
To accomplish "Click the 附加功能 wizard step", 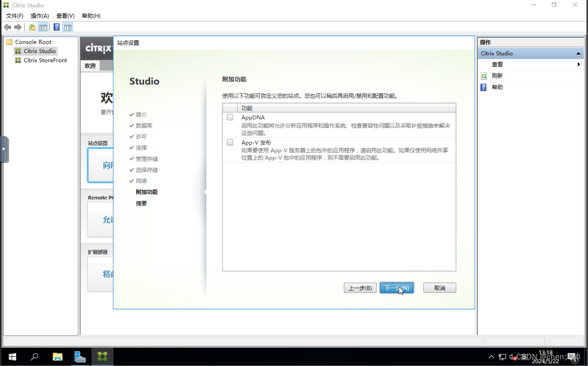I will pos(147,192).
